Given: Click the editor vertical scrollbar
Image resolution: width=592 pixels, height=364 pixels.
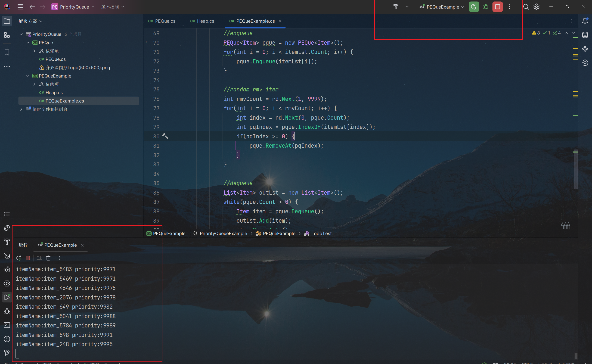Looking at the screenshot, I should point(576,170).
